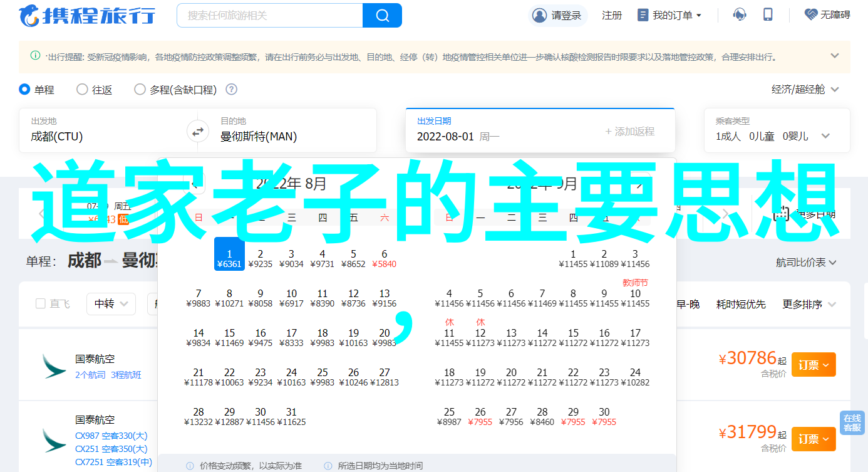This screenshot has width=868, height=472.
Task: Click the 请登录 login link
Action: [x=566, y=15]
